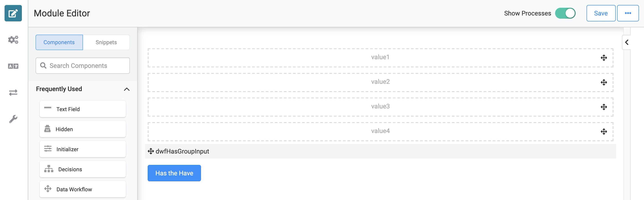Toggle the Show Processes switch
The width and height of the screenshot is (644, 200).
(x=565, y=13)
